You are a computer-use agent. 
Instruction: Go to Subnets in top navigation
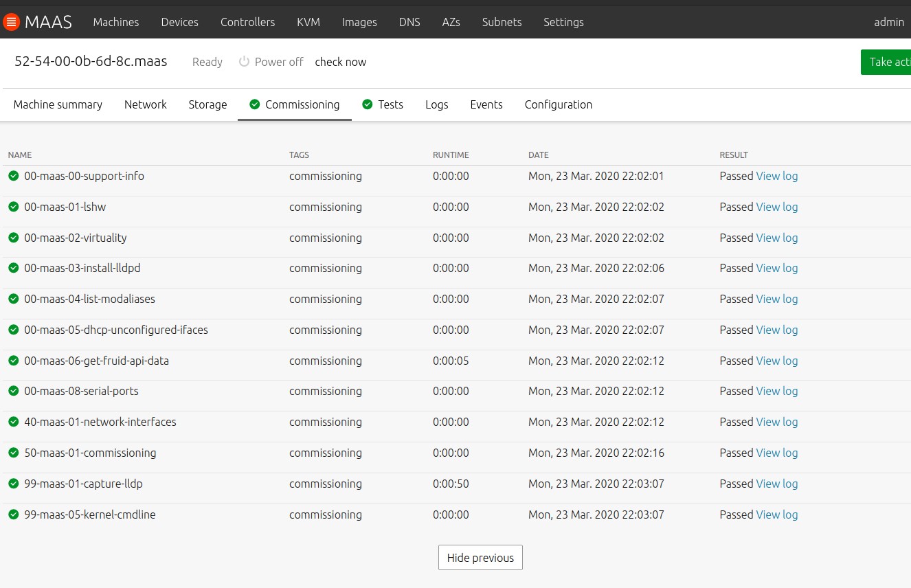pyautogui.click(x=502, y=22)
